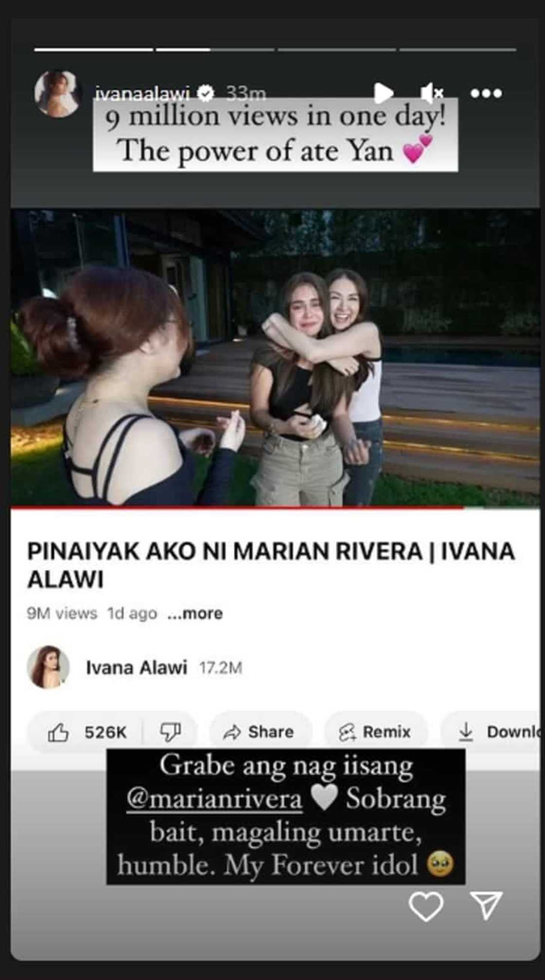The width and height of the screenshot is (545, 980).
Task: Open ivanaalawi profile picture at top
Action: (x=57, y=94)
